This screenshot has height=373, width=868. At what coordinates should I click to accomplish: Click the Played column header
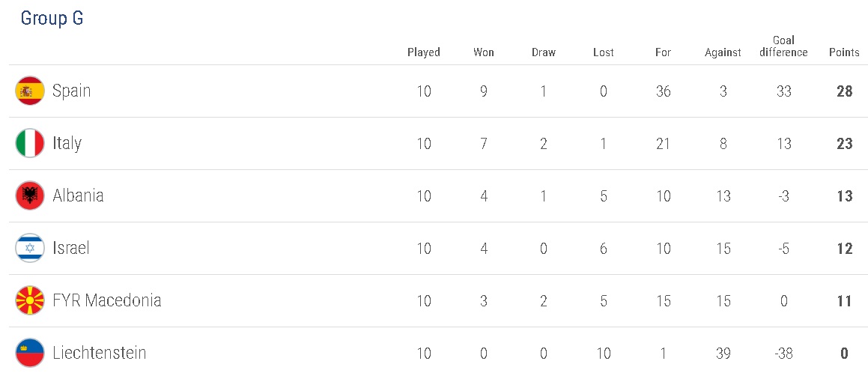[x=424, y=52]
